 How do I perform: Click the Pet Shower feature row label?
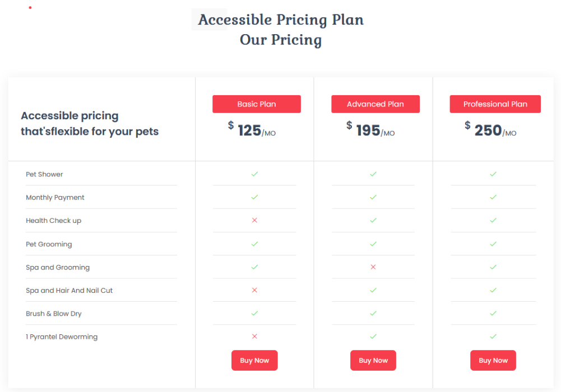44,174
